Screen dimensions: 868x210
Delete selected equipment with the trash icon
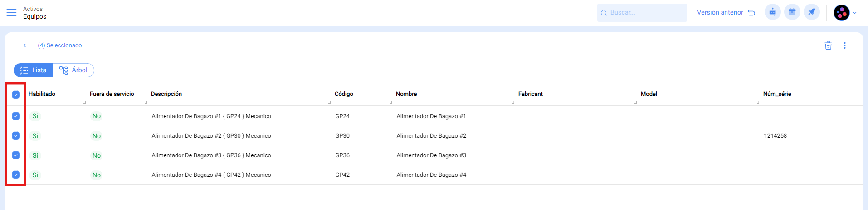pyautogui.click(x=828, y=45)
